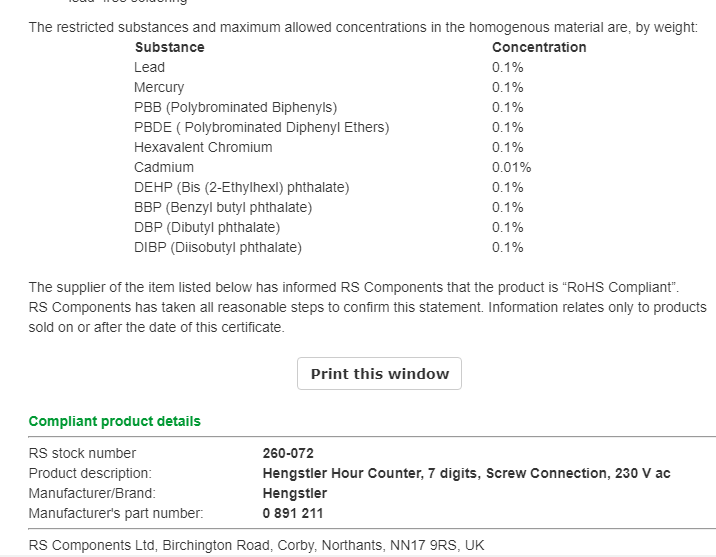This screenshot has height=557, width=716.
Task: Click the 0.01% cadmium concentration value
Action: 511,167
